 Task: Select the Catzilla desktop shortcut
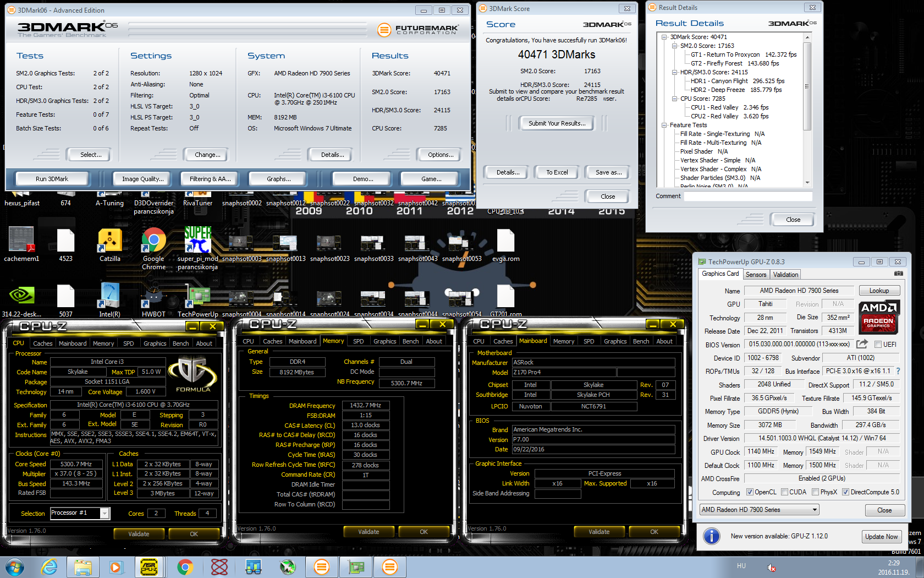coord(110,244)
